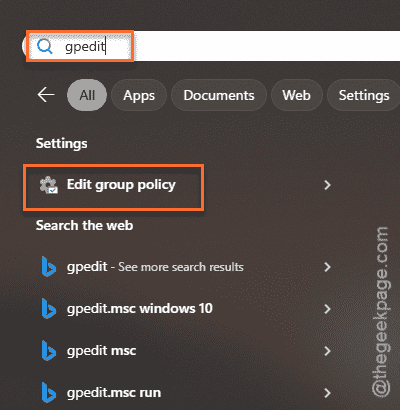Screen dimensions: 400x410
Task: Switch to the Apps filter
Action: pos(139,95)
